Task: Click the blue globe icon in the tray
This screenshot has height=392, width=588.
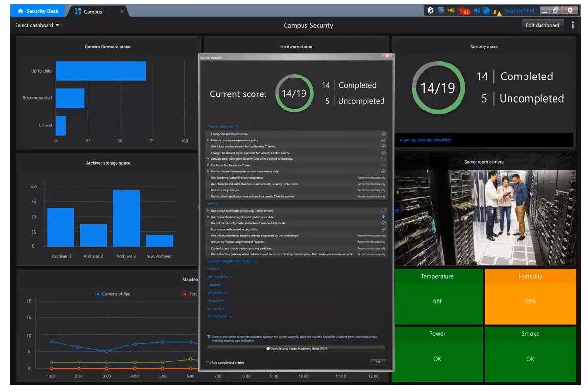Action: (486, 10)
